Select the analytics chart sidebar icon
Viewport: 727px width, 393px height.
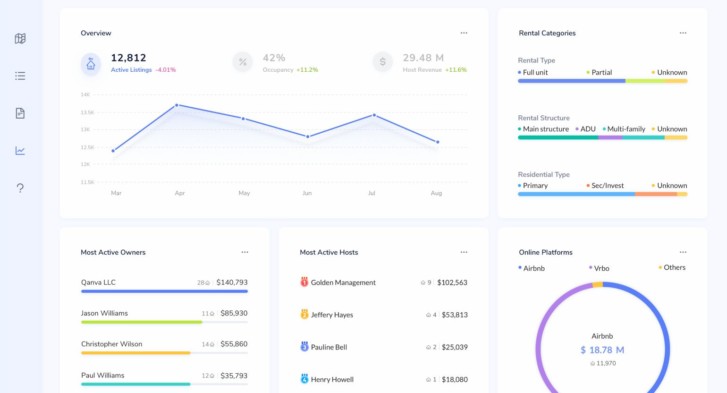pos(20,151)
